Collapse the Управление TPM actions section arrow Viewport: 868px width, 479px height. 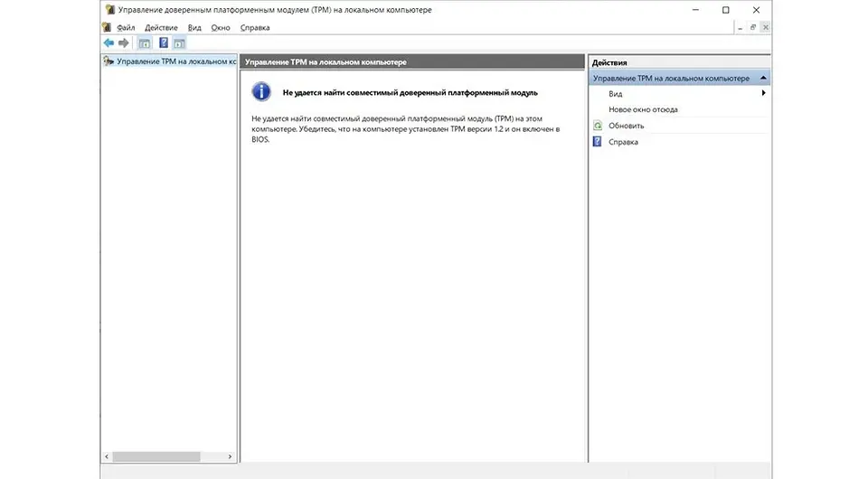763,79
